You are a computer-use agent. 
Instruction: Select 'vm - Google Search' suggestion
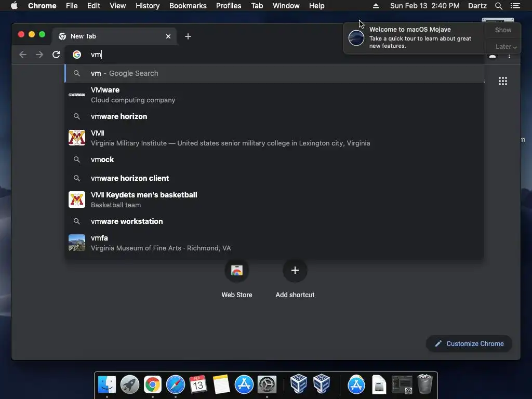point(274,73)
